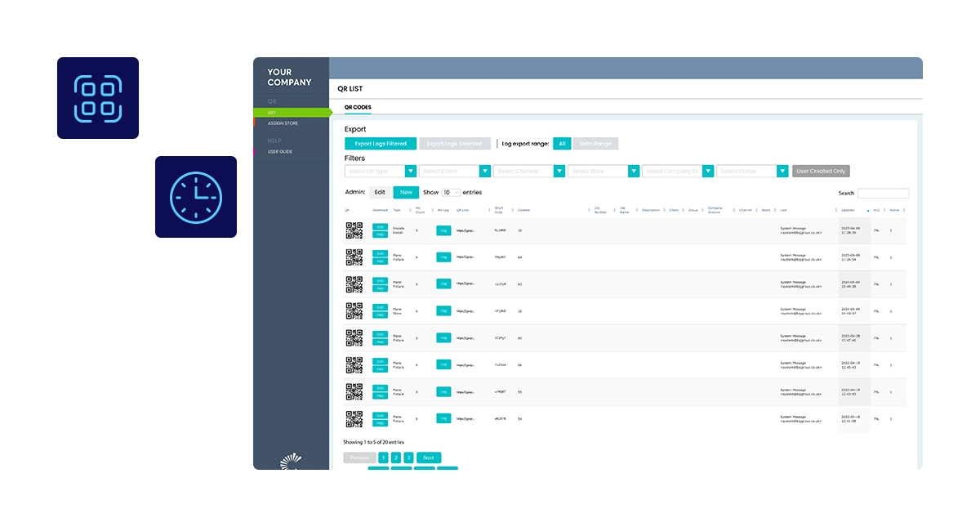The width and height of the screenshot is (980, 527).
Task: Click the QR scanner icon tile
Action: [x=98, y=98]
